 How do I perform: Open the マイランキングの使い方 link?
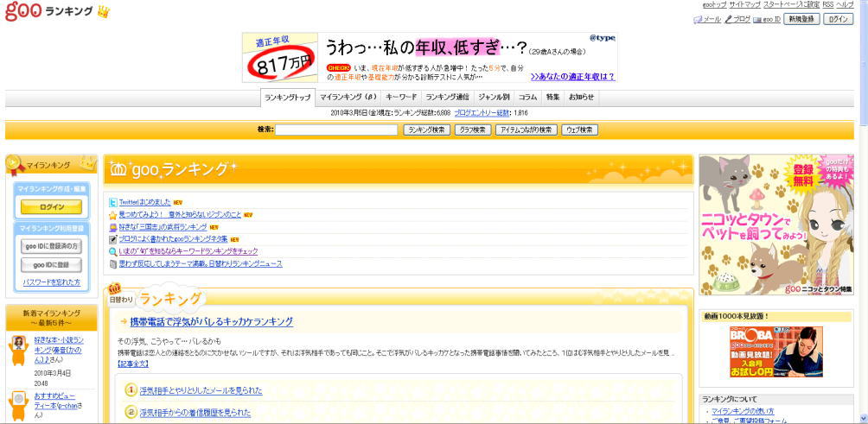pyautogui.click(x=743, y=411)
